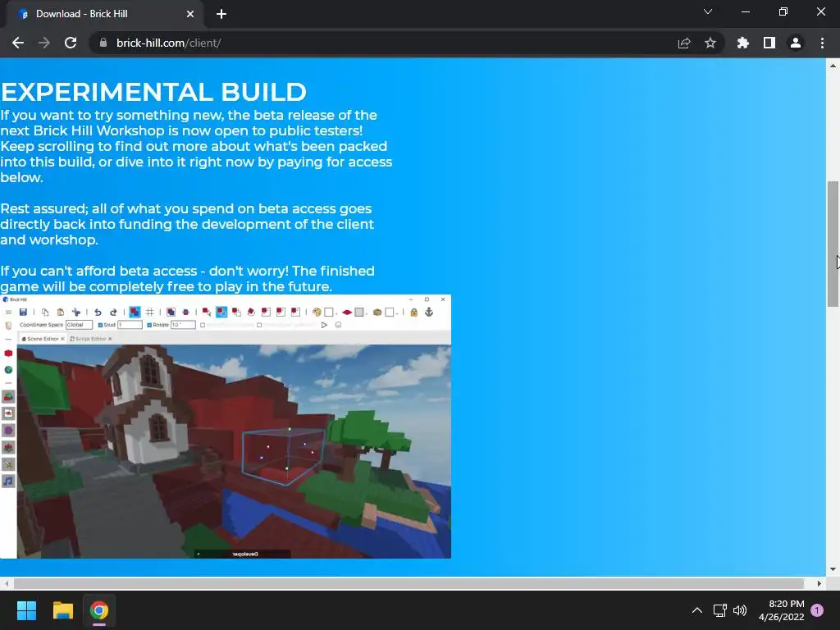
Task: Open network settings from the tray
Action: coord(720,610)
